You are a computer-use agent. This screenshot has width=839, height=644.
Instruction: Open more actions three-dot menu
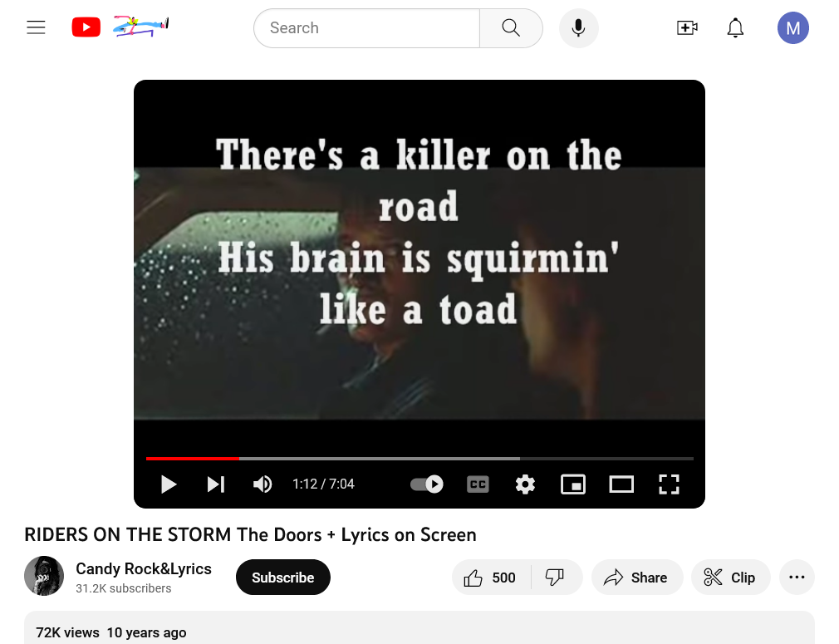(797, 577)
